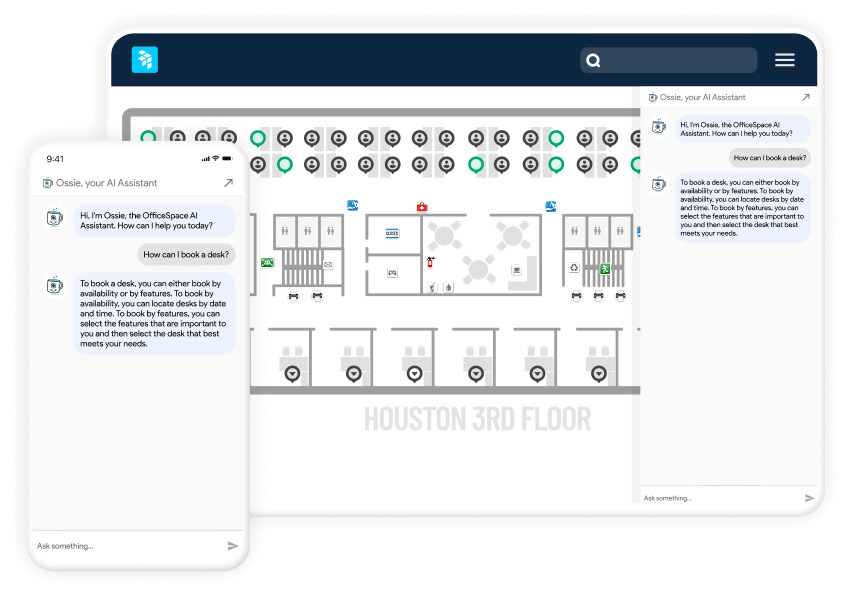Send the message using the tablet's send arrow

[x=809, y=498]
